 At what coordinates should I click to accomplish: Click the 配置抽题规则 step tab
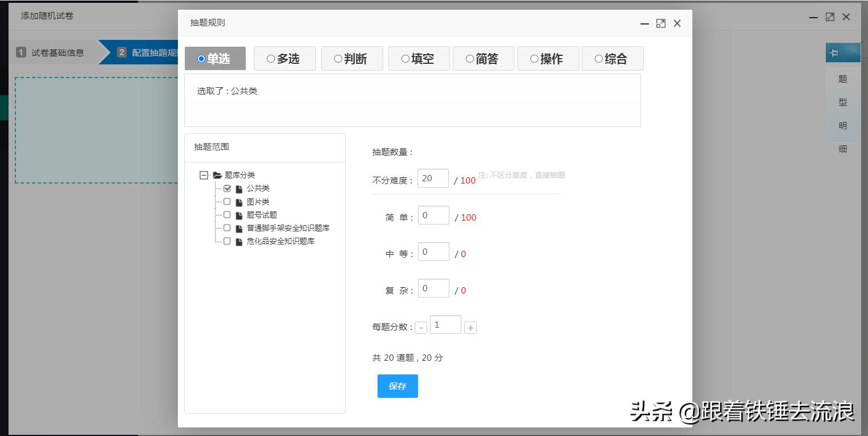click(x=160, y=52)
